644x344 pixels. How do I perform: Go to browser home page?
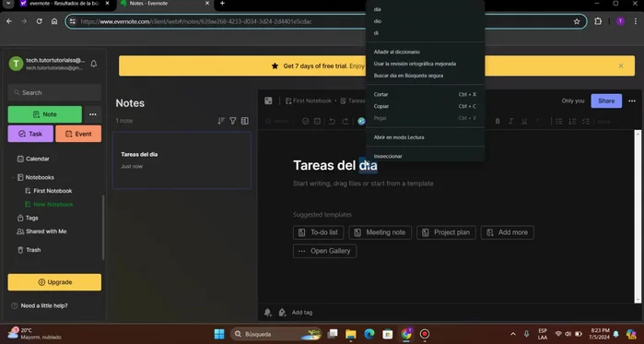pyautogui.click(x=54, y=21)
